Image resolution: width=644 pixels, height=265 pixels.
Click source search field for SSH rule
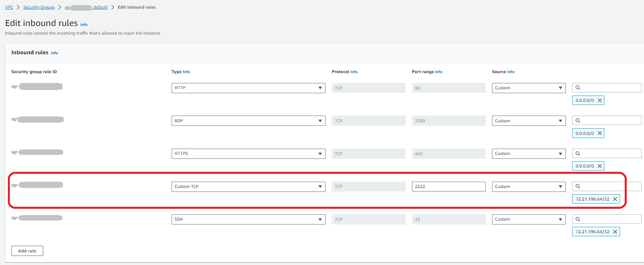(609, 219)
